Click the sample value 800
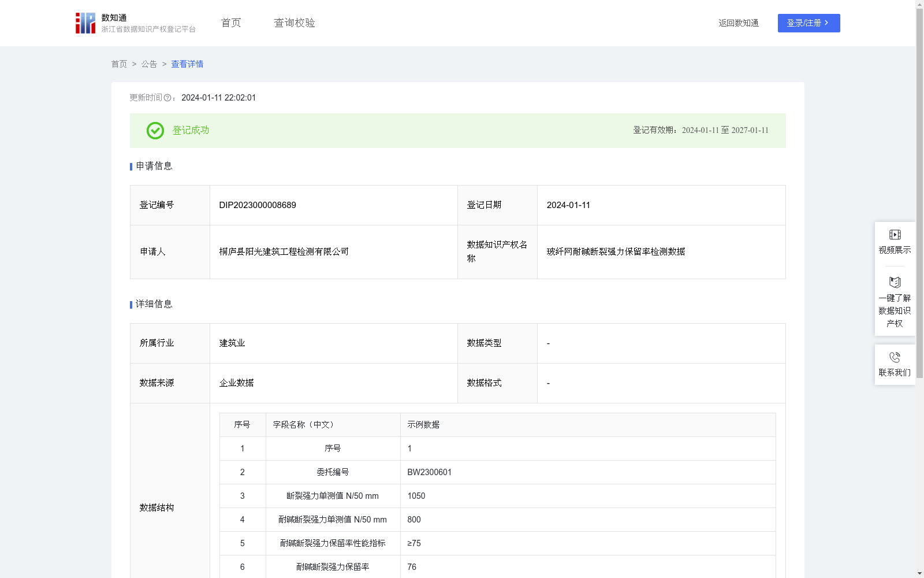The width and height of the screenshot is (924, 578). (x=414, y=520)
